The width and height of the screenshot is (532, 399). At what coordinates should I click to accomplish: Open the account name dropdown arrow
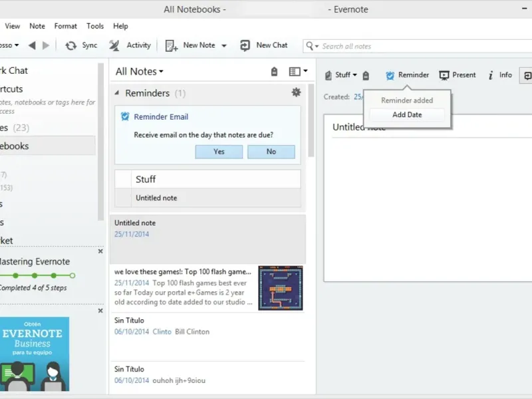(x=17, y=45)
